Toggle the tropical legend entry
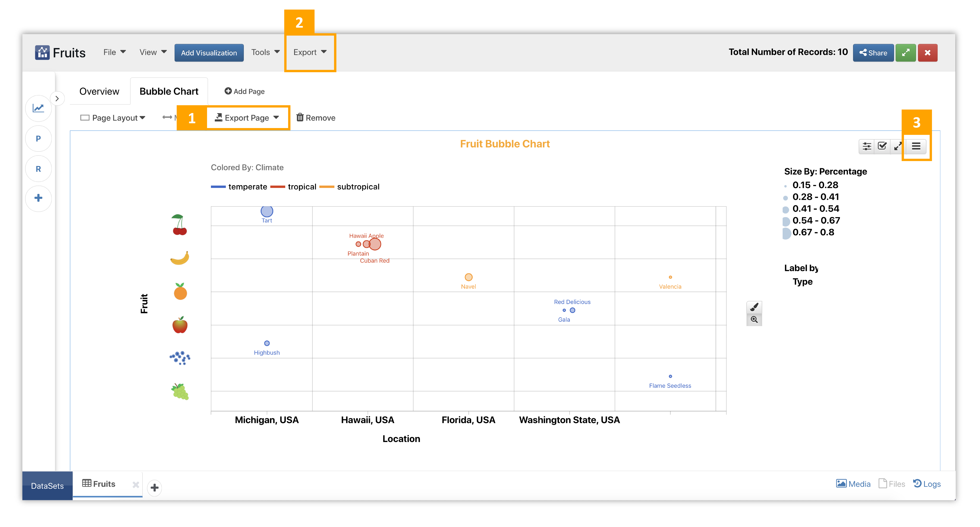 coord(293,187)
